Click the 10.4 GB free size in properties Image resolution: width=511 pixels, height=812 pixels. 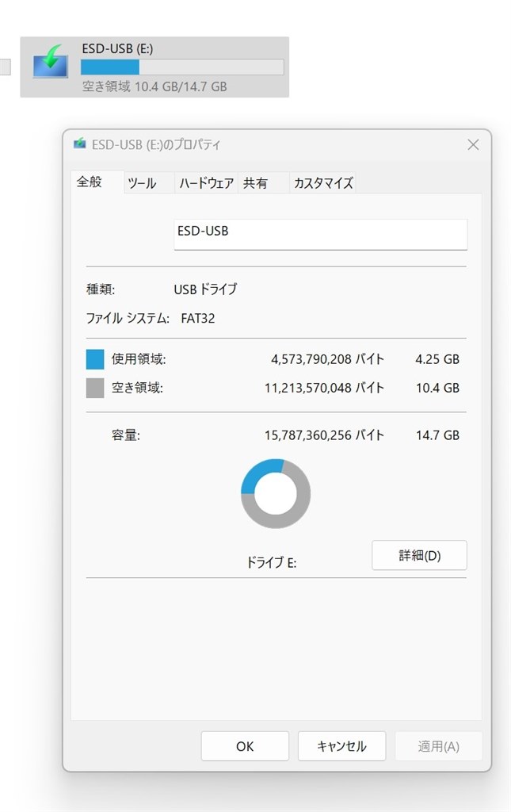click(437, 388)
